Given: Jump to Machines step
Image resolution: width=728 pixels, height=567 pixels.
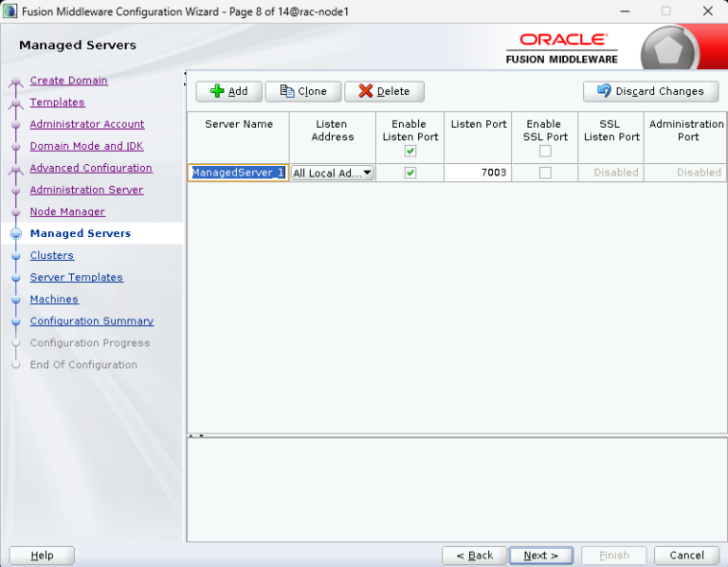Looking at the screenshot, I should coord(54,299).
